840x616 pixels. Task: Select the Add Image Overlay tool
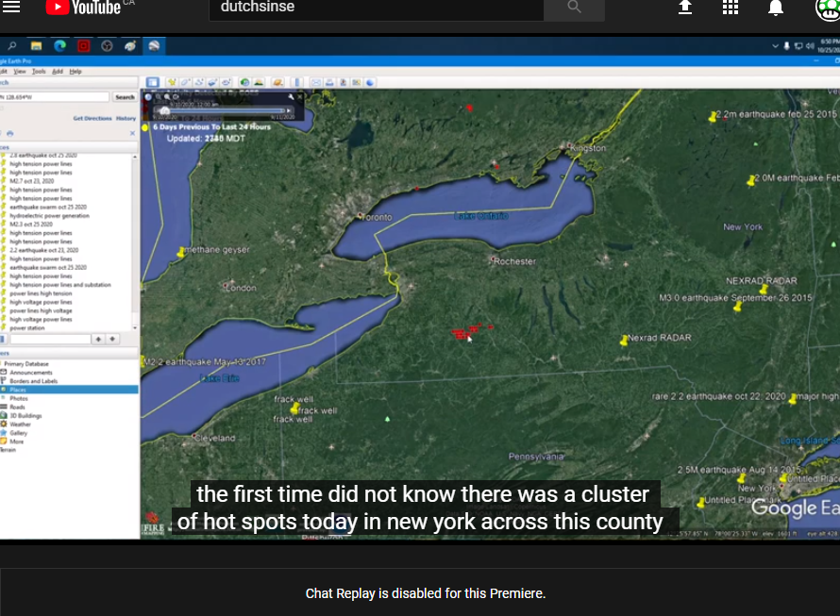212,82
